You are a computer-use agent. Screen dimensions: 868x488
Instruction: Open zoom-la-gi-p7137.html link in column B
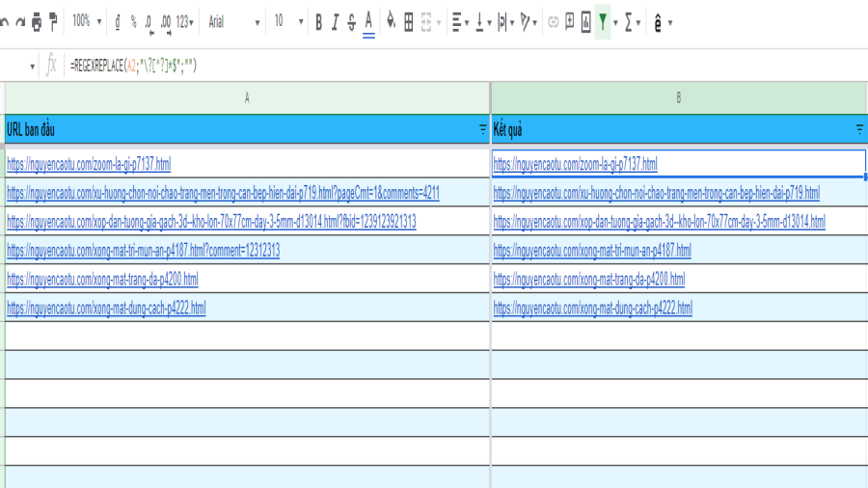[x=575, y=164]
